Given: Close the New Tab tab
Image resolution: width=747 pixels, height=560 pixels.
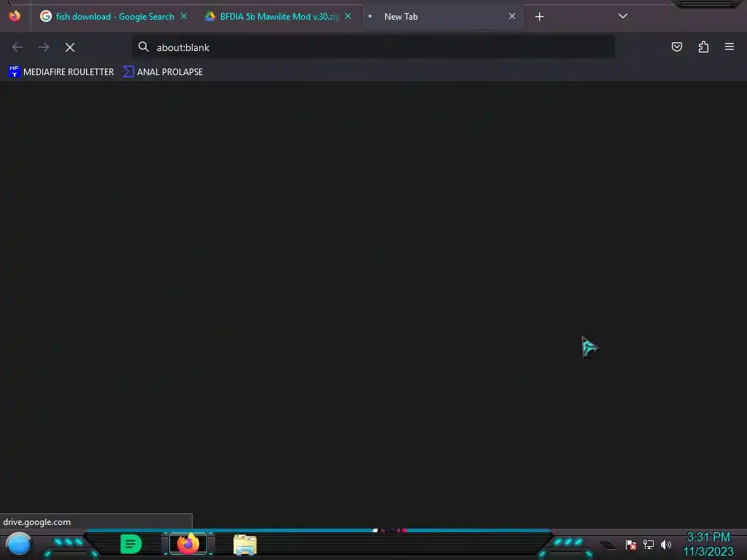Looking at the screenshot, I should click(512, 16).
